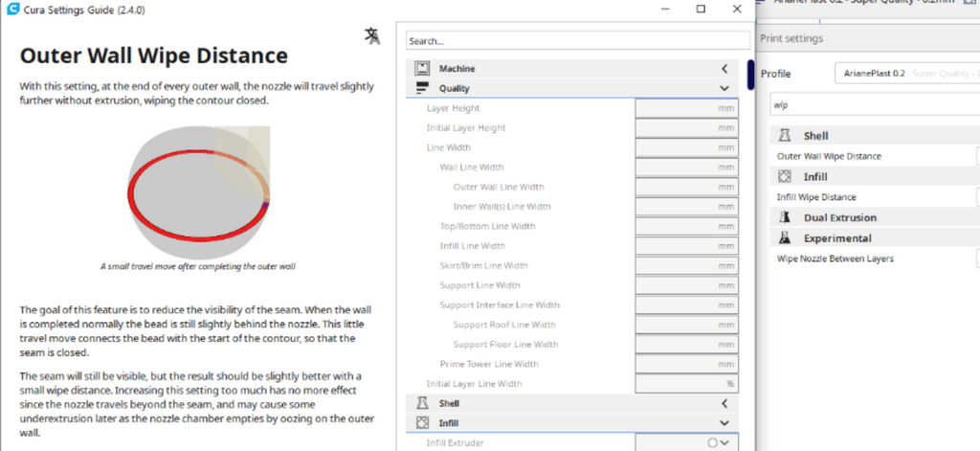This screenshot has height=451, width=980.
Task: Click Shell icon in Print settings panel
Action: point(785,136)
